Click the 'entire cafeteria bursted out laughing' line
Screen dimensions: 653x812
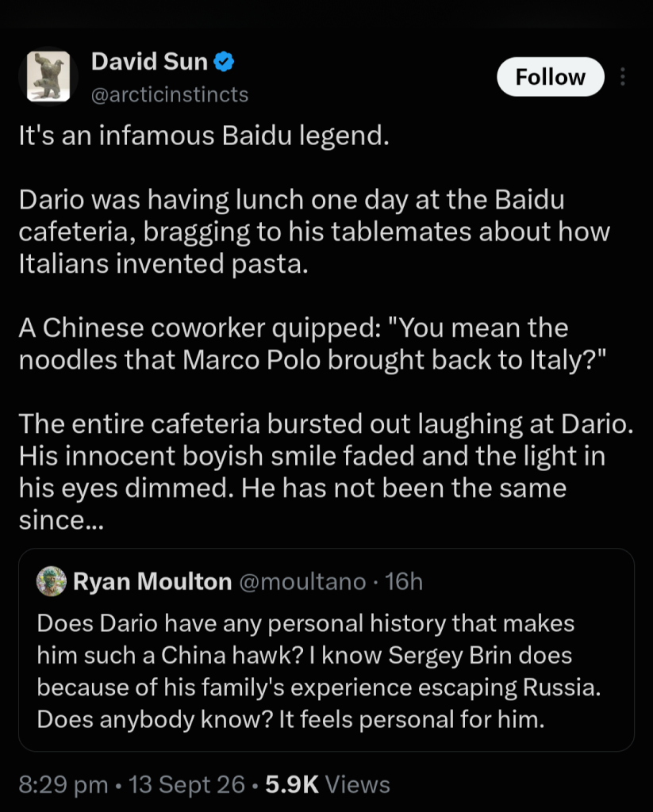tap(326, 423)
